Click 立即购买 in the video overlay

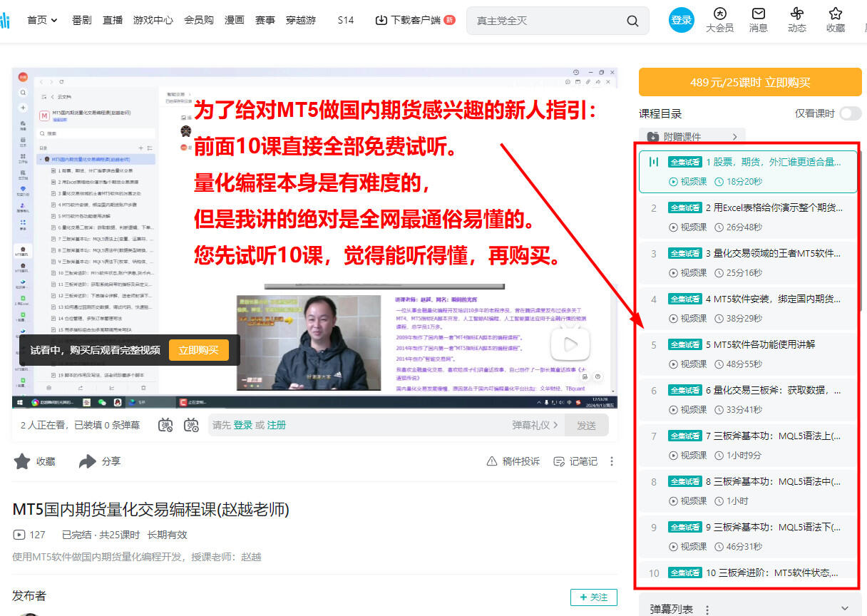[199, 350]
